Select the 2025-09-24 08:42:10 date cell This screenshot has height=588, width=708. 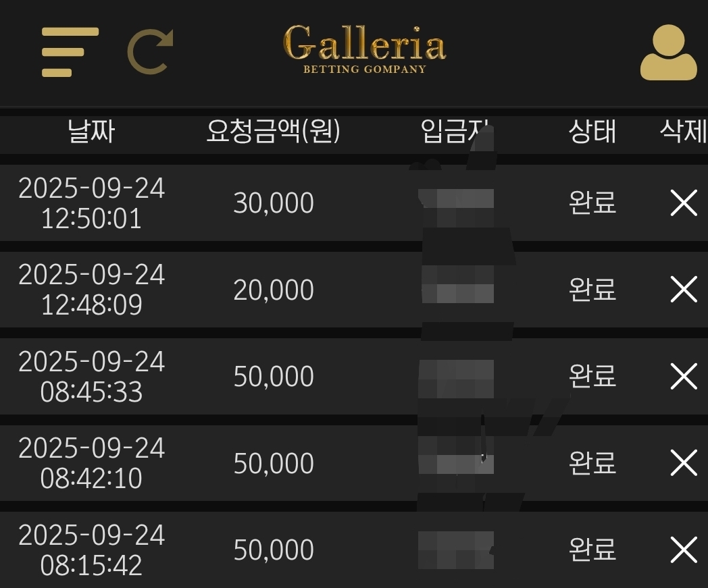click(91, 463)
